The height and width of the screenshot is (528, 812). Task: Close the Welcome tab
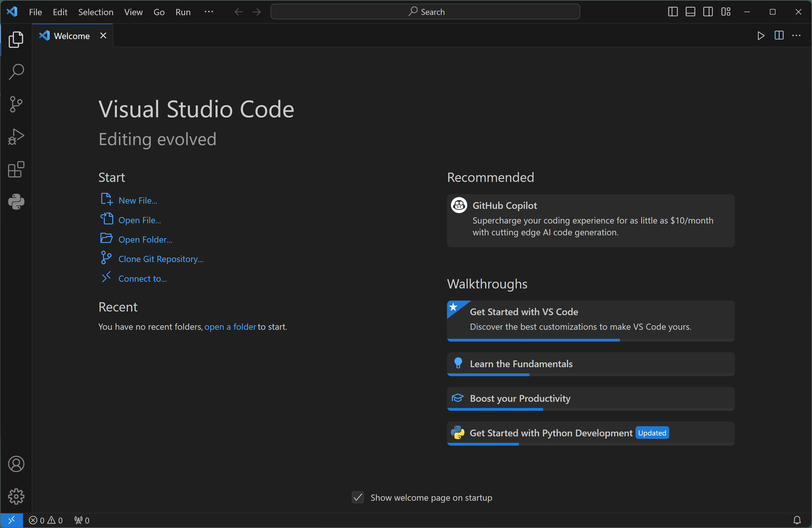(103, 35)
